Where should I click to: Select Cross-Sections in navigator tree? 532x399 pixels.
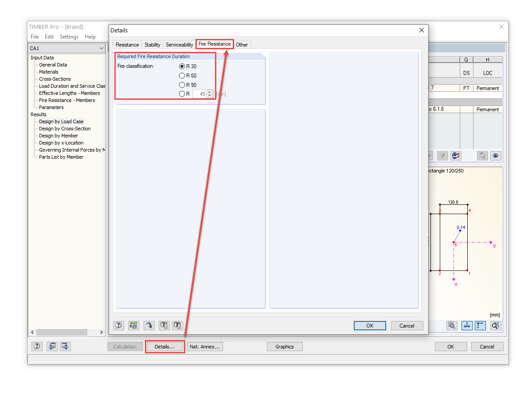tap(55, 79)
